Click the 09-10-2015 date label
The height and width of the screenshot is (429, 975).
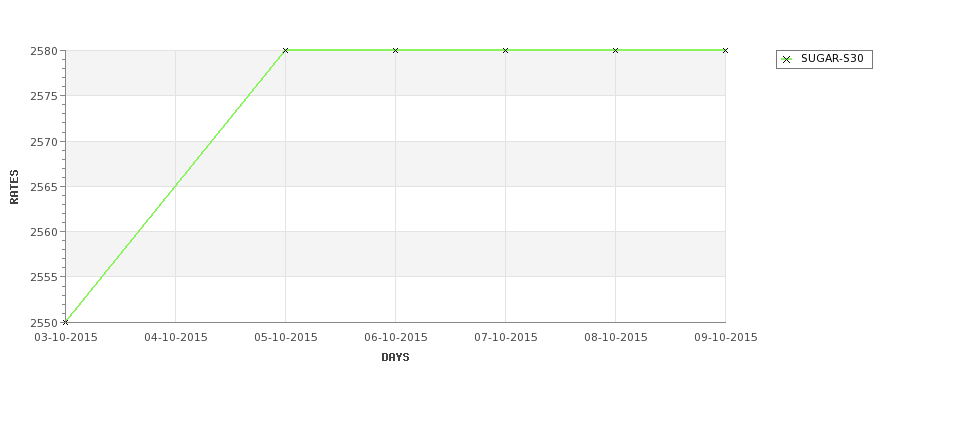coord(726,338)
